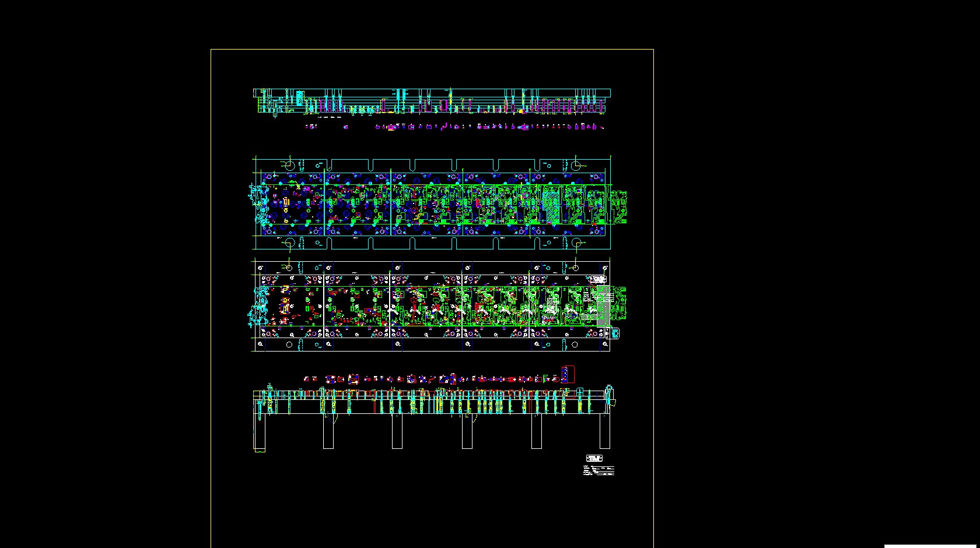Click the top side elevation view
The image size is (980, 548).
coord(432,101)
